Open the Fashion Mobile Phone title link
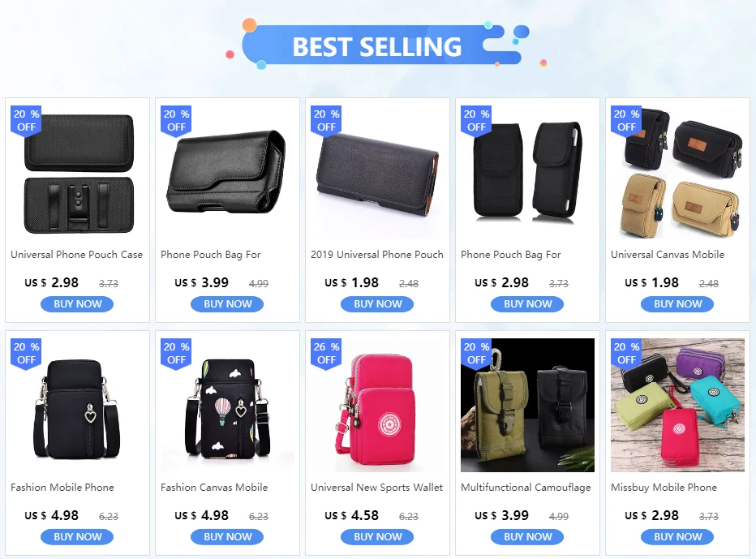Viewport: 756px width, 559px height. (x=62, y=487)
